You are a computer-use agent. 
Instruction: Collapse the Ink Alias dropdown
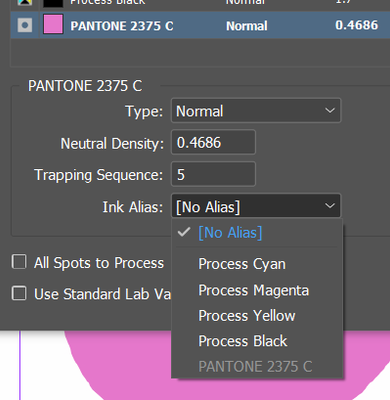click(256, 206)
